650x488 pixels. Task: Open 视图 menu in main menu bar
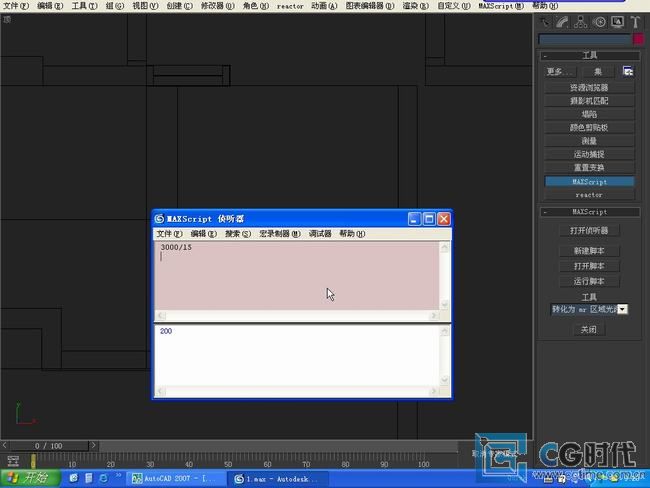[145, 6]
